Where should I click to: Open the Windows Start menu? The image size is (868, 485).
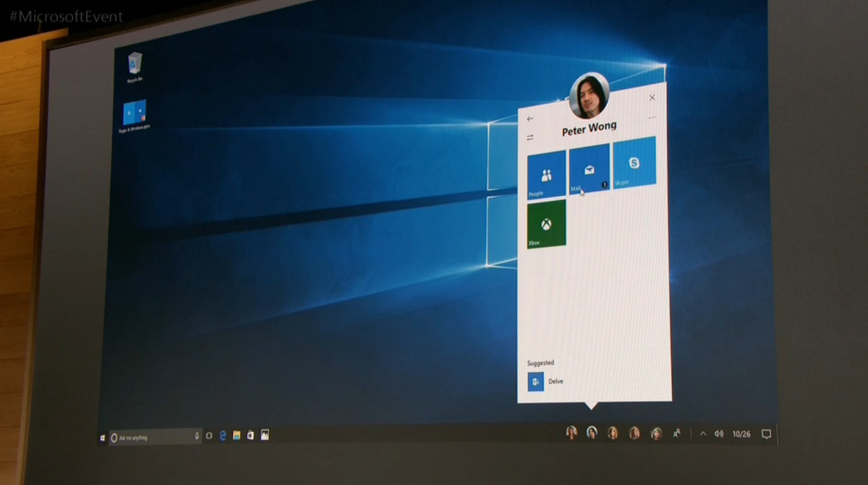pos(102,437)
